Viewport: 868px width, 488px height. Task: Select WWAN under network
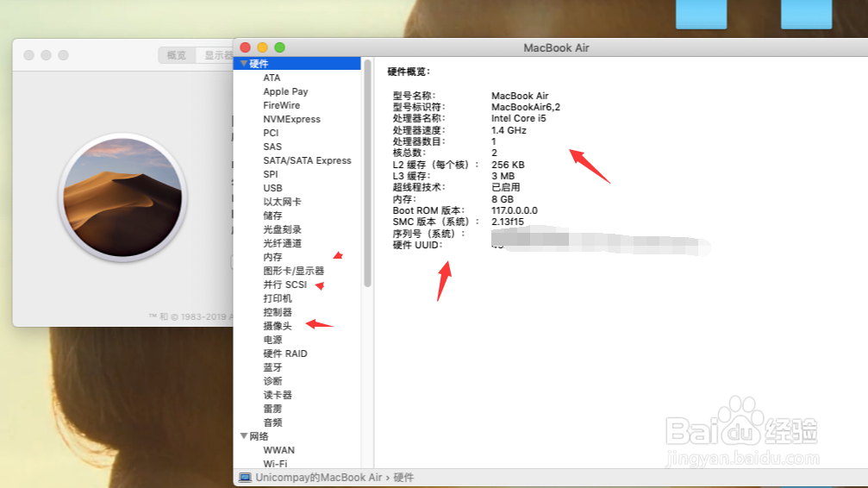279,450
